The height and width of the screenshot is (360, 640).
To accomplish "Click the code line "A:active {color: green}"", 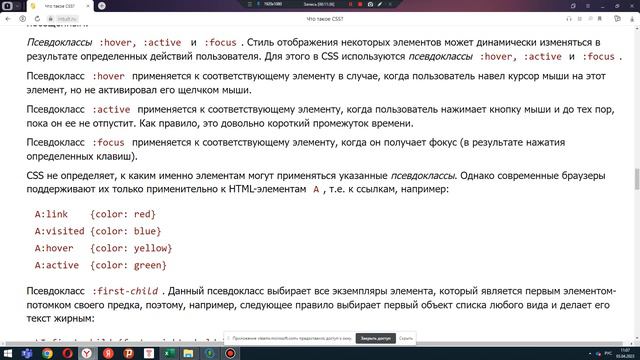I will pos(100,265).
